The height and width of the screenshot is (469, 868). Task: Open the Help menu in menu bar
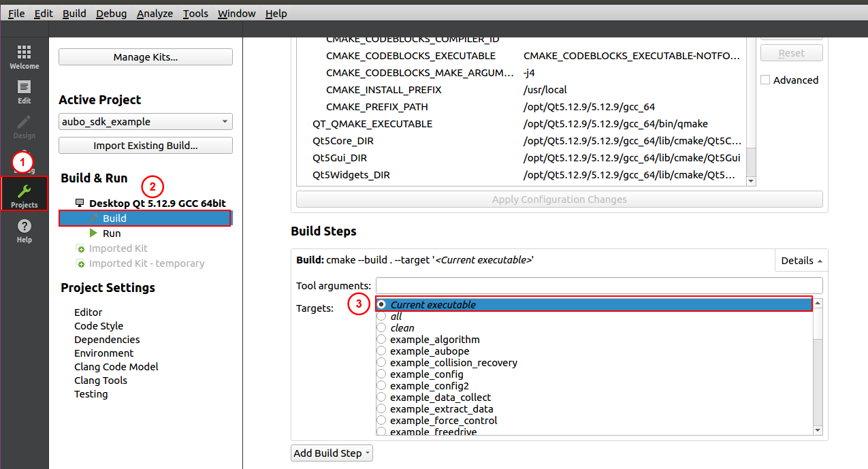(276, 14)
